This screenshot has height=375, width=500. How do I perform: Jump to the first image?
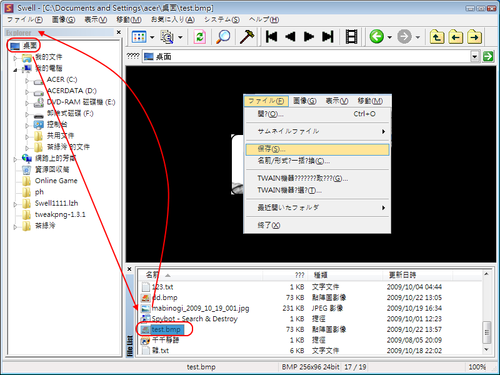point(272,37)
